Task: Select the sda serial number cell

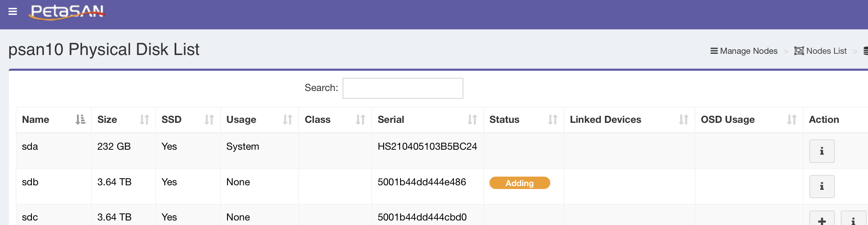Action: [x=427, y=146]
